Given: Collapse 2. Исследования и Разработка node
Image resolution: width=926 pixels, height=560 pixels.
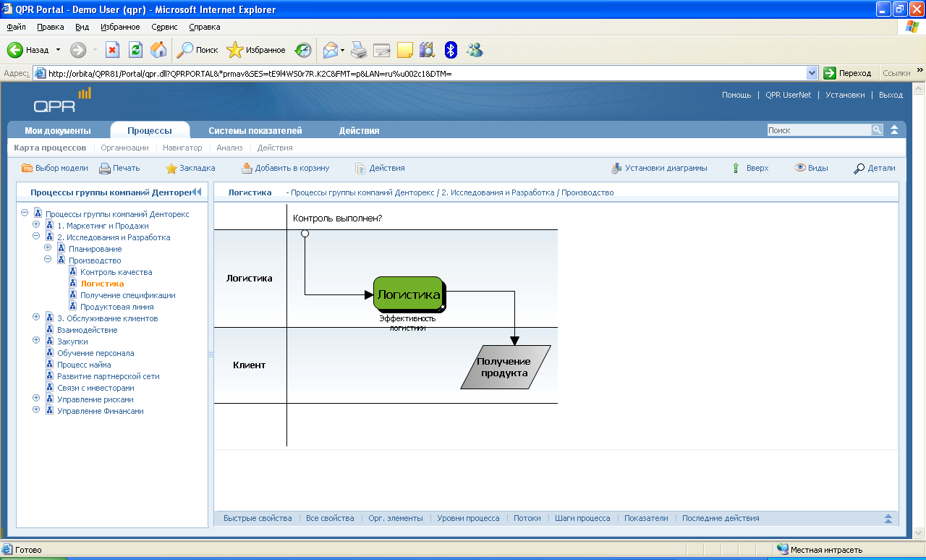Looking at the screenshot, I should pos(36,237).
